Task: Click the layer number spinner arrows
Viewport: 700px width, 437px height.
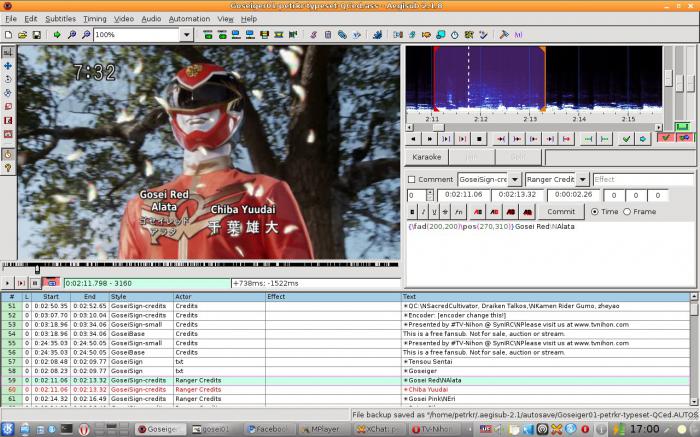Action: pos(429,195)
